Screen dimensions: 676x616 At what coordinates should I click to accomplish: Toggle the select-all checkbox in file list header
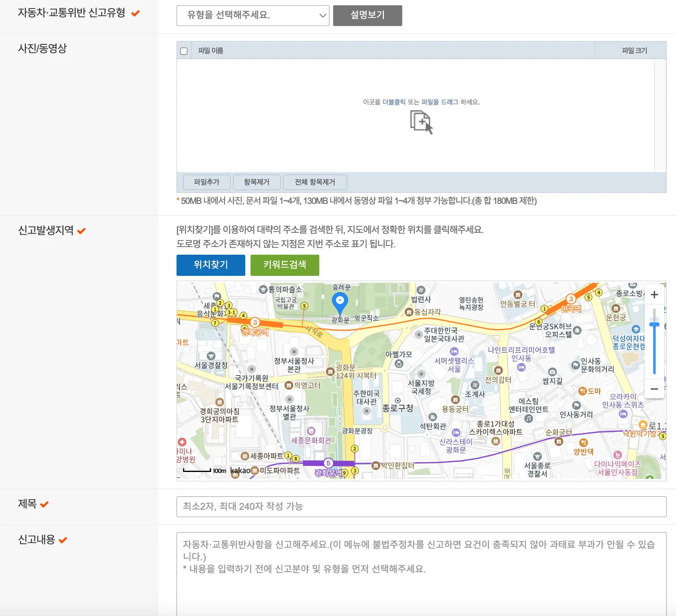(x=184, y=50)
